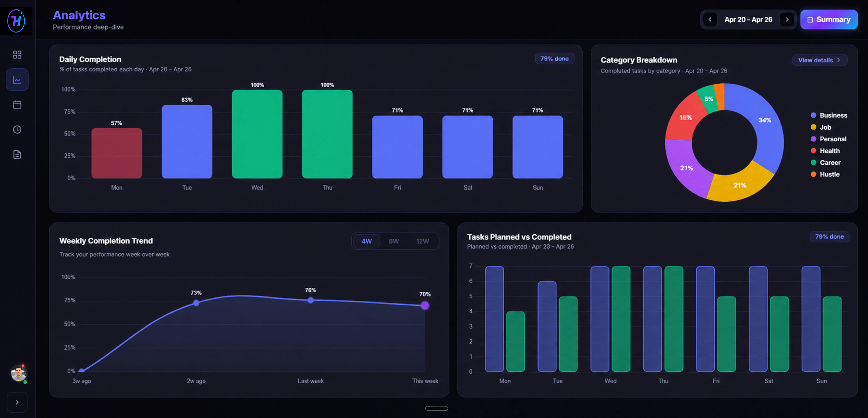Click the bottom pill-shaped drag handle

coord(436,408)
